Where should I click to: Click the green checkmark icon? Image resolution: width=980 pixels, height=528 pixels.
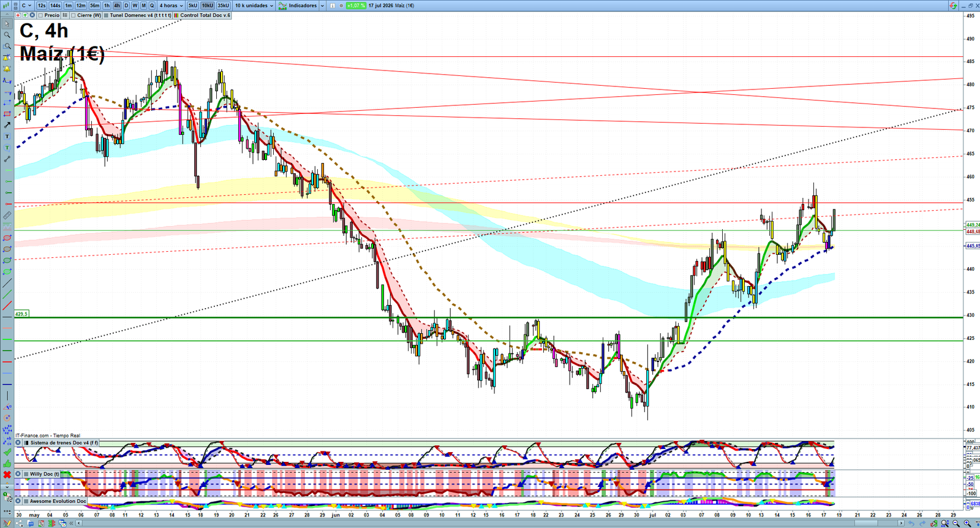point(7,452)
